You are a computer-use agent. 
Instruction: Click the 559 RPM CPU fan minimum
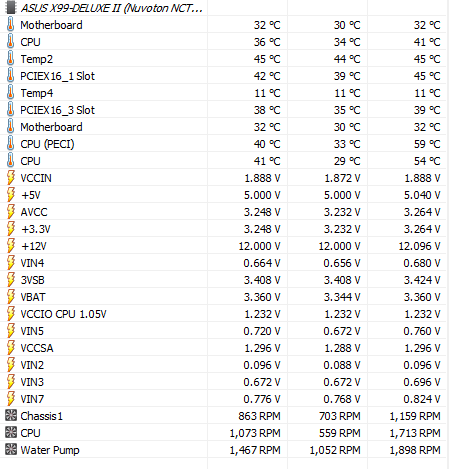(x=340, y=433)
